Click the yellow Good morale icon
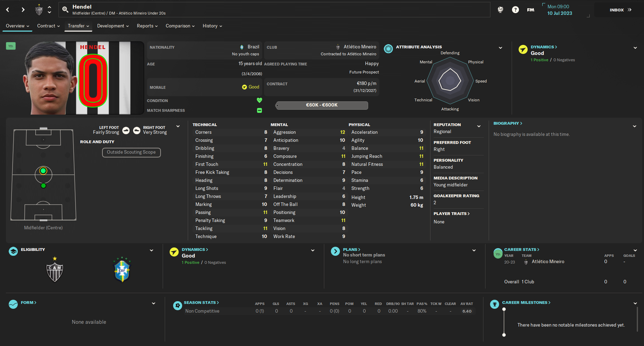This screenshot has height=346, width=644. (x=245, y=87)
